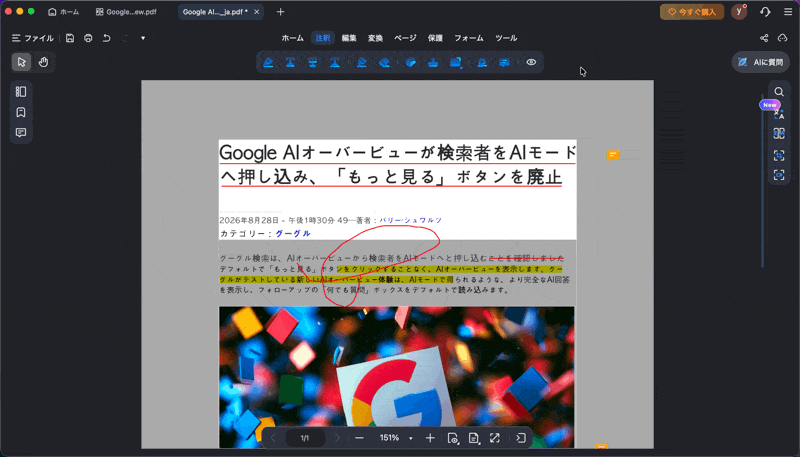The width and height of the screenshot is (800, 457).
Task: Select the Signature tool
Action: pyautogui.click(x=482, y=62)
